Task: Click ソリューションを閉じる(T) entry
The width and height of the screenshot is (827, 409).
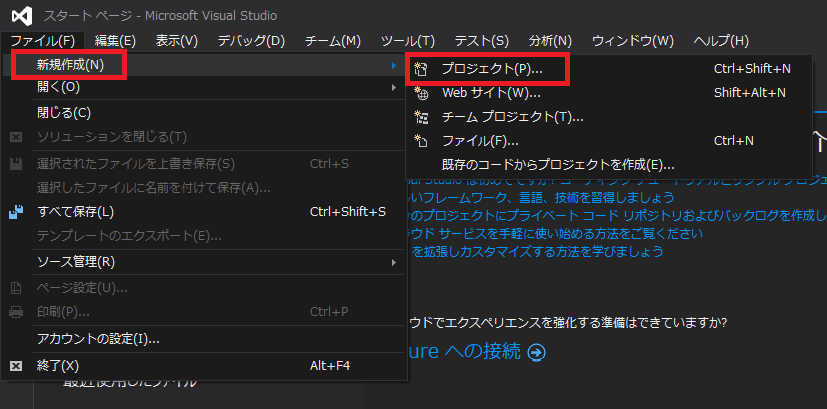Action: coord(203,137)
